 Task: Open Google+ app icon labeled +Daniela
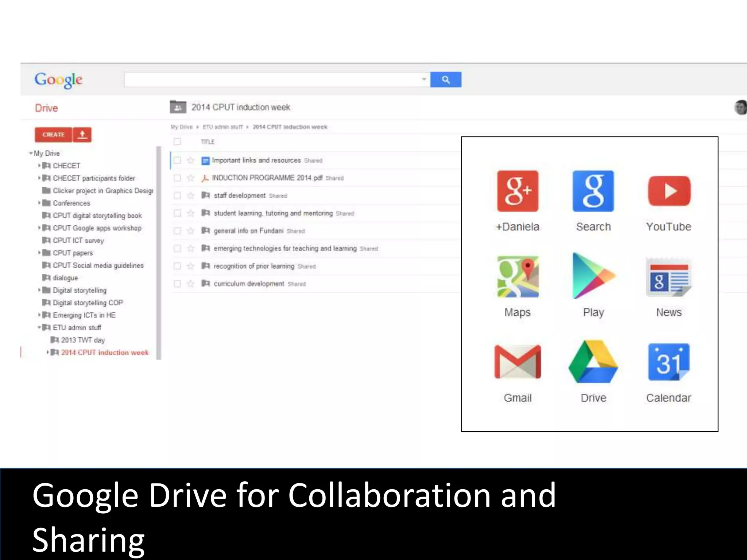tap(518, 191)
